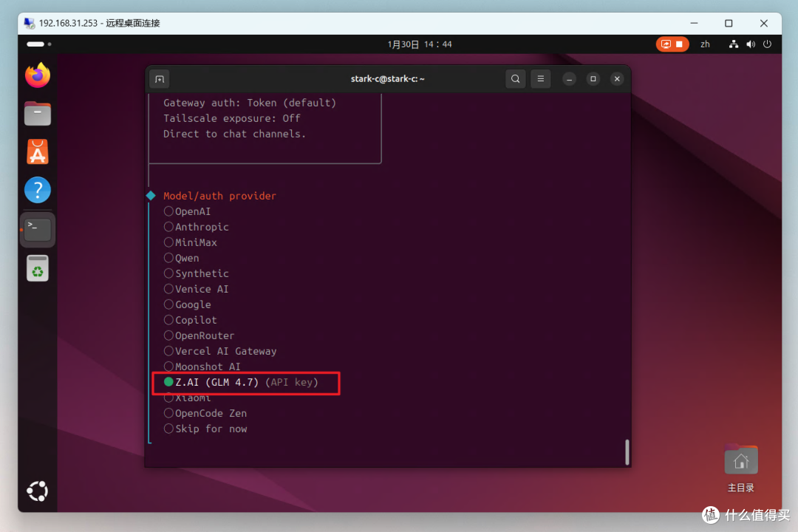Click the Tailscale exposure: Off line
The image size is (798, 532).
[231, 119]
